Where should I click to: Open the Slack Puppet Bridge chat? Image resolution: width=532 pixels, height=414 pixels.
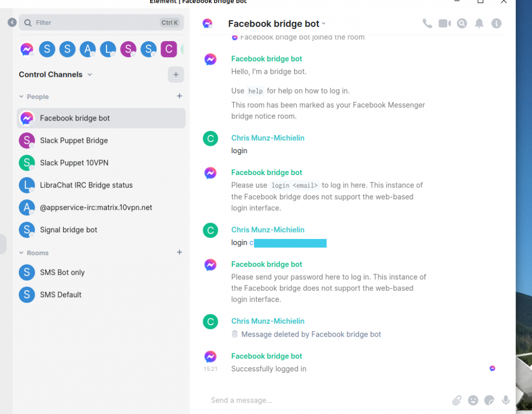(x=101, y=140)
